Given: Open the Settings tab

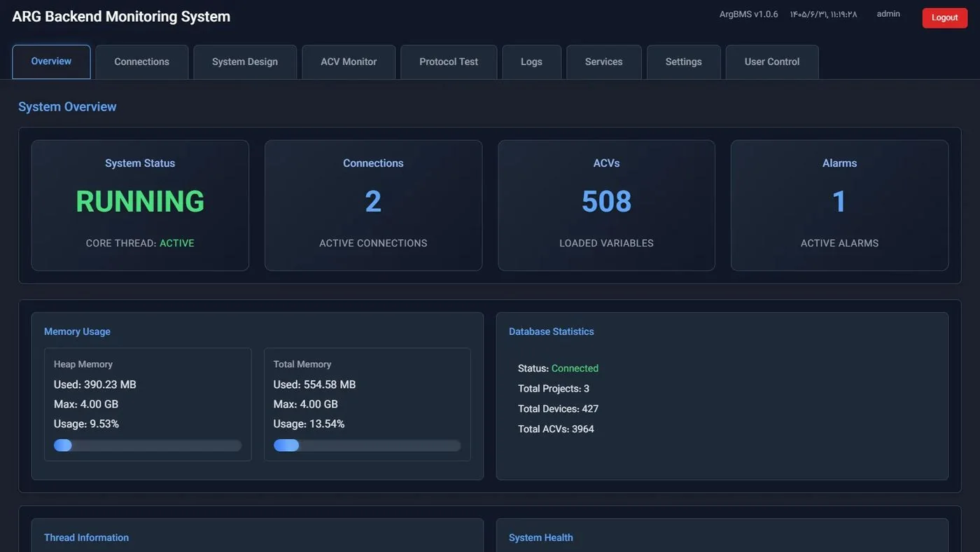Looking at the screenshot, I should [x=684, y=62].
